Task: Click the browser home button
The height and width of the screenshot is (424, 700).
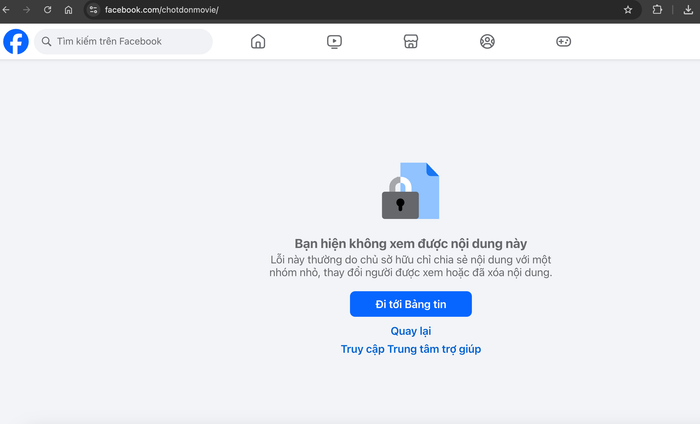Action: pos(68,10)
